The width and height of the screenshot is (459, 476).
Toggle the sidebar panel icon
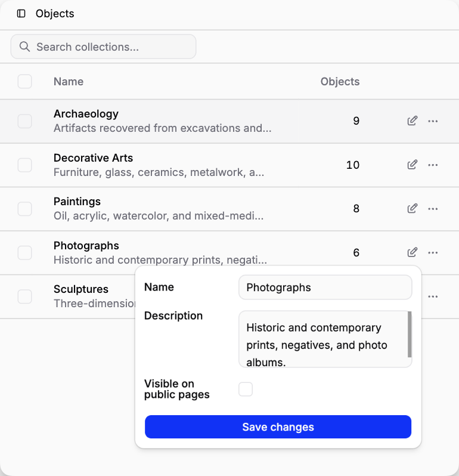click(21, 14)
